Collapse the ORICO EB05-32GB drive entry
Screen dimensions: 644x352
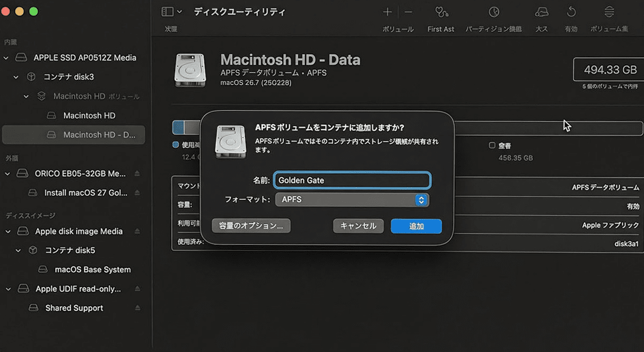(x=7, y=173)
